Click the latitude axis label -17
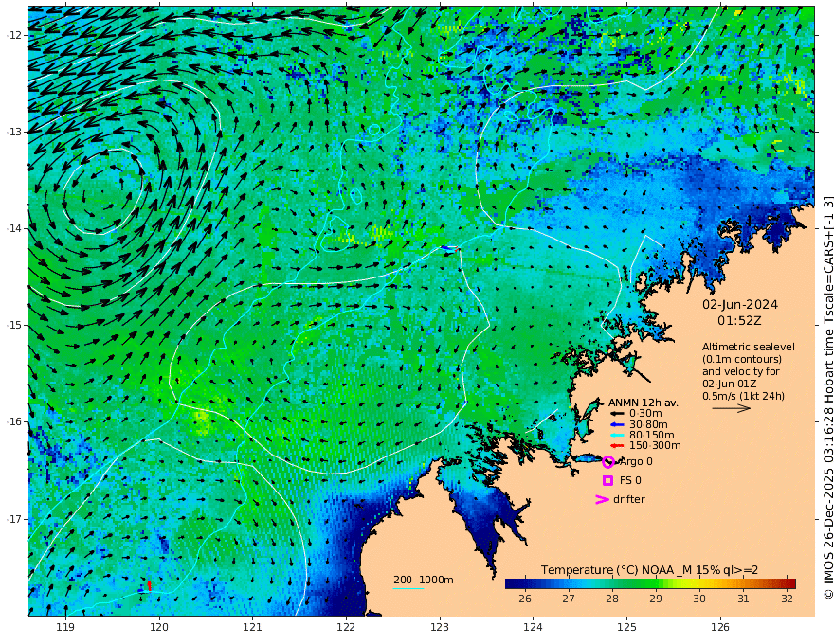This screenshot has height=644, width=834. pyautogui.click(x=14, y=519)
